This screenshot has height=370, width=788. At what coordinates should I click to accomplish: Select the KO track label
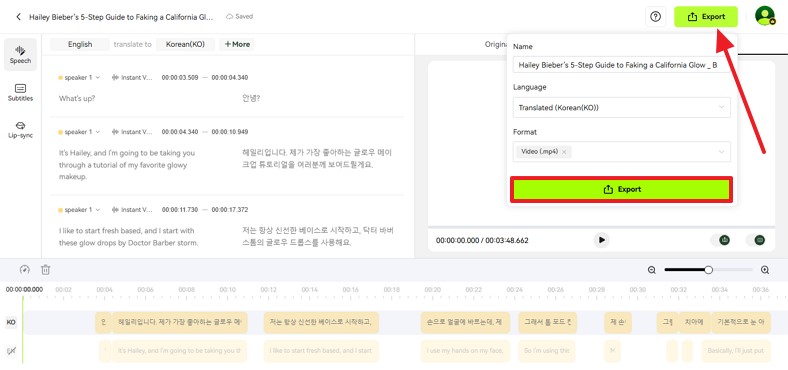coord(11,323)
